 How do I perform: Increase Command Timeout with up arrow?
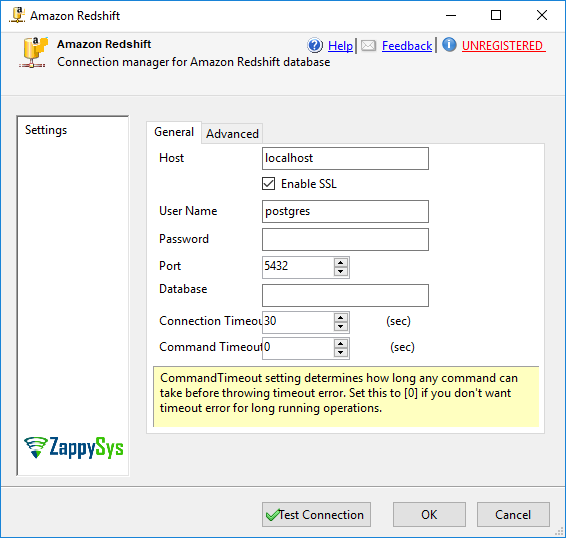click(341, 344)
